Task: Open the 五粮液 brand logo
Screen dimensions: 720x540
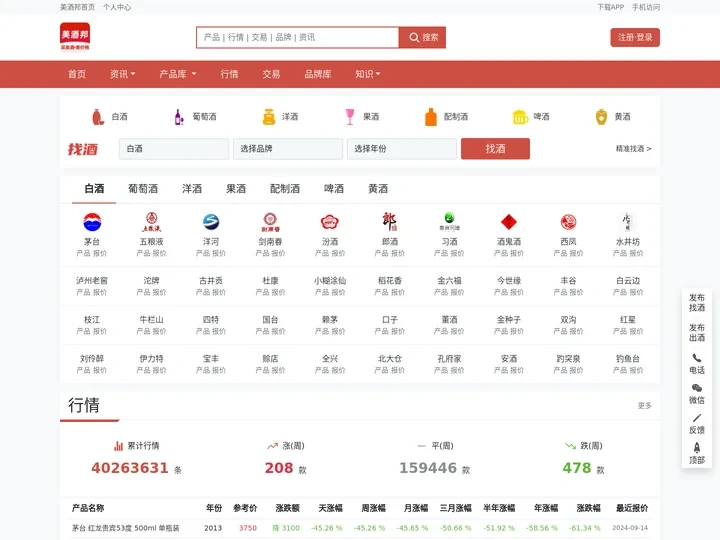Action: [151, 222]
